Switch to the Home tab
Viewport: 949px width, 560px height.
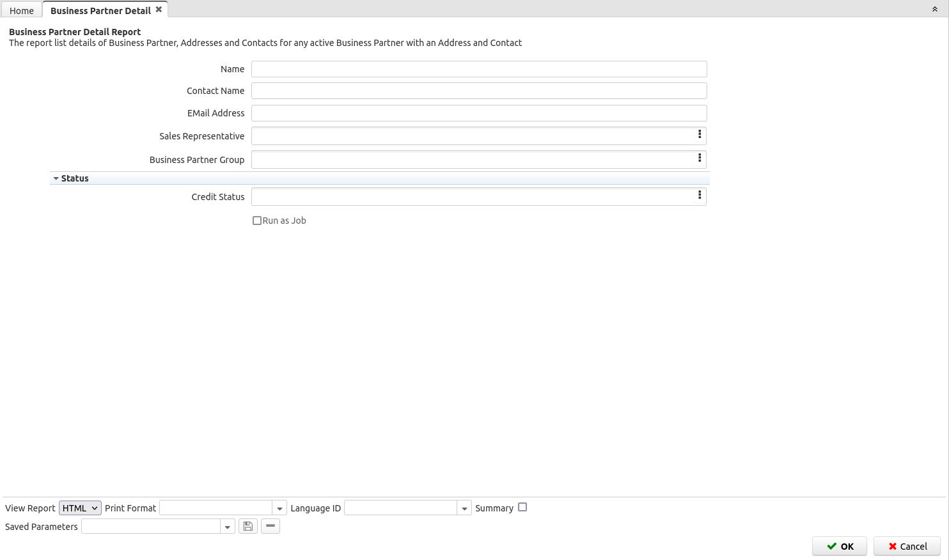pos(22,11)
